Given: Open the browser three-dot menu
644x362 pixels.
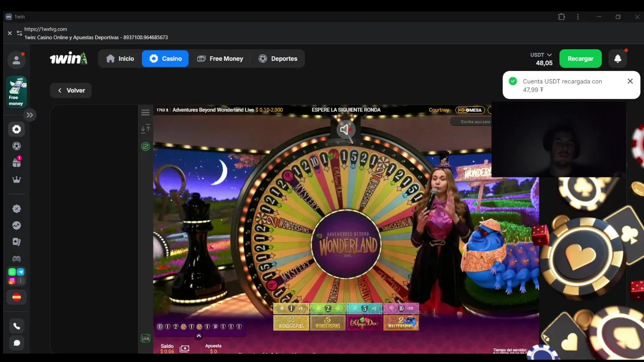Looking at the screenshot, I should (578, 17).
